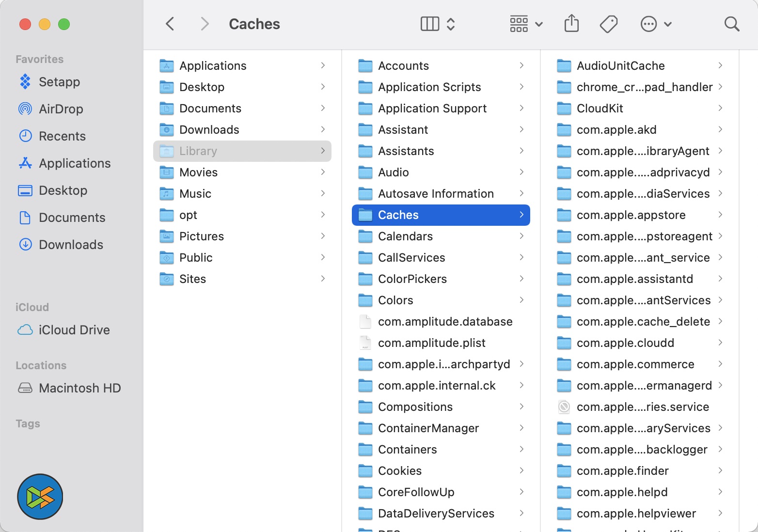
Task: Expand the Application Support folder chevron
Action: [521, 108]
